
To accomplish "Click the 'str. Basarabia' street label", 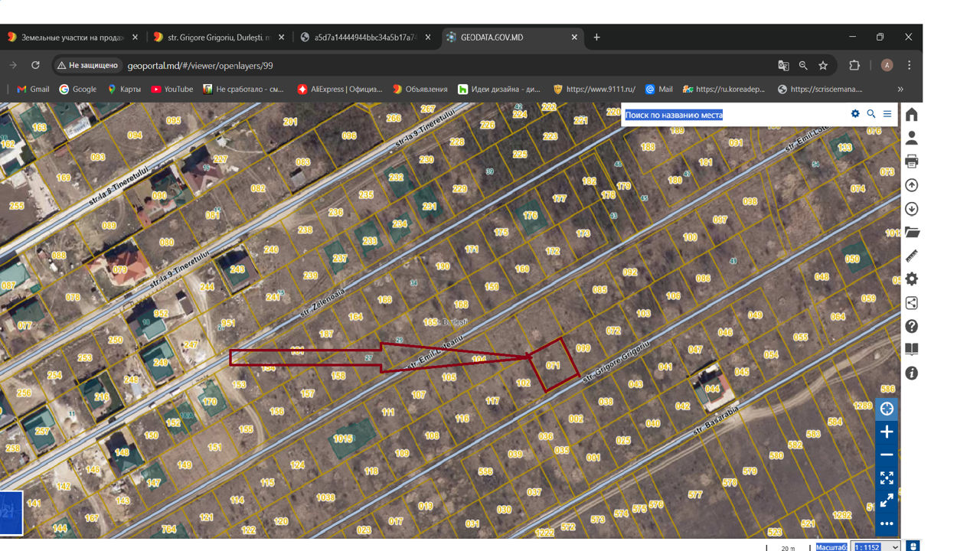I will (717, 422).
